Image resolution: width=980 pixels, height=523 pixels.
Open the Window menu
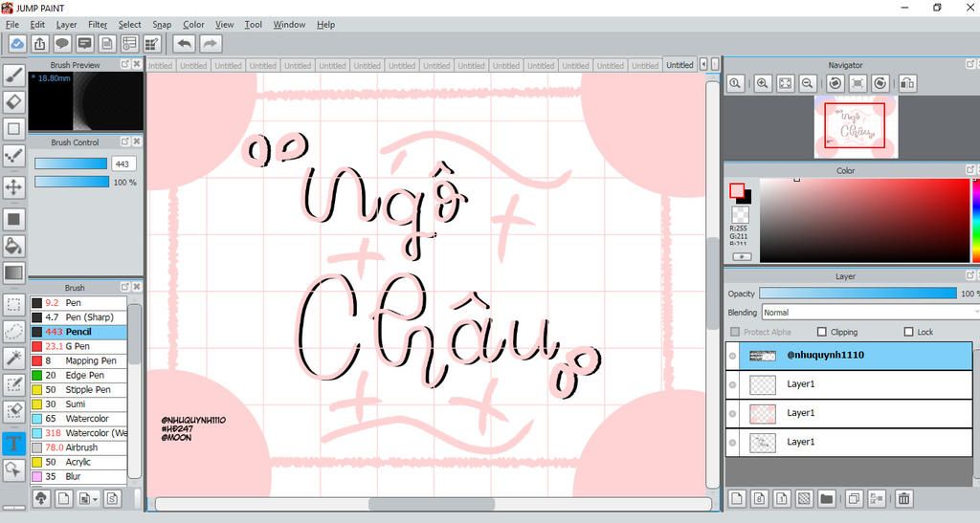289,24
